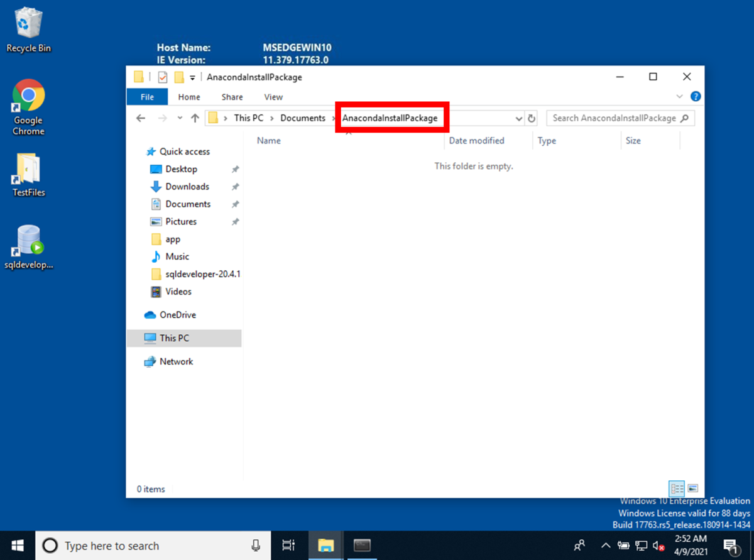754x560 pixels.
Task: Click the muted volume tray icon
Action: (x=658, y=546)
